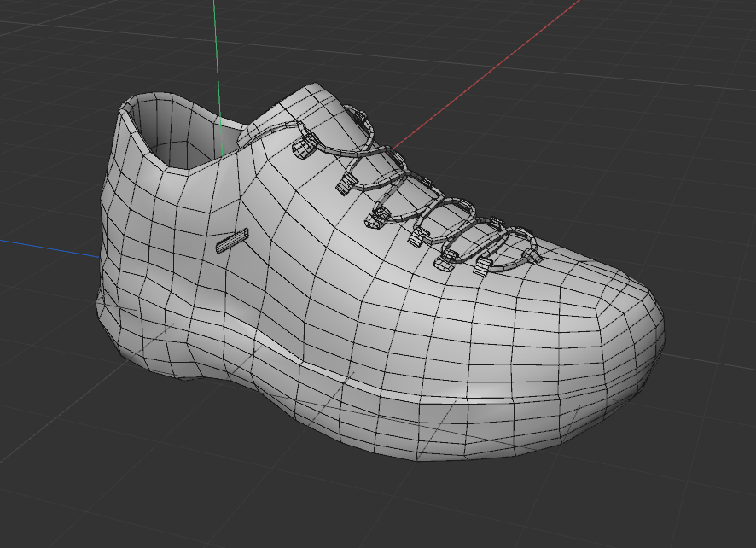Click empty grid area in top-right corner
The image size is (756, 548).
[x=683, y=51]
